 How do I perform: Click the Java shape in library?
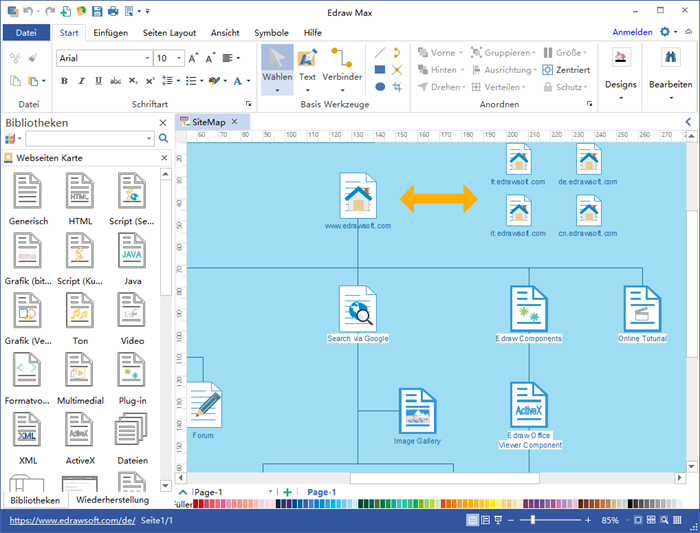pyautogui.click(x=131, y=257)
